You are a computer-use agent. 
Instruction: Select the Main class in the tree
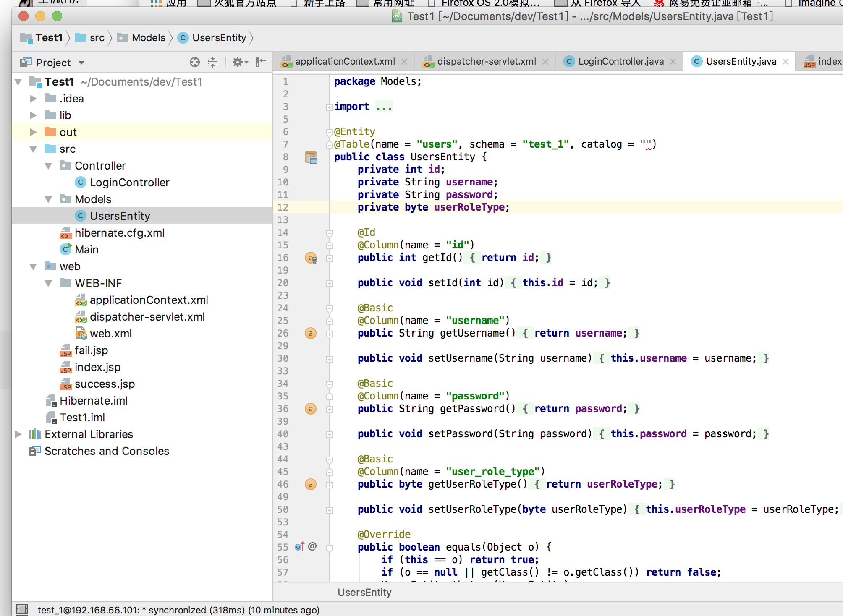[x=86, y=250]
